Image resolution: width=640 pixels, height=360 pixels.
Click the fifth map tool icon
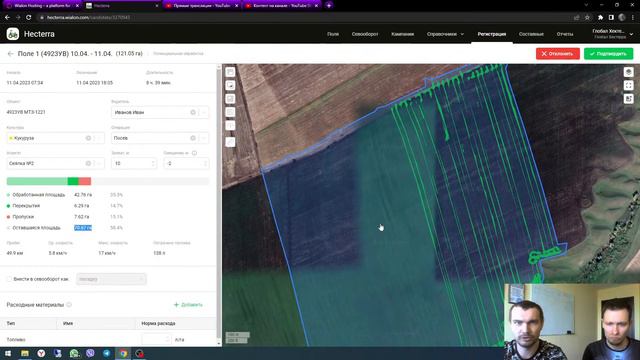231,126
